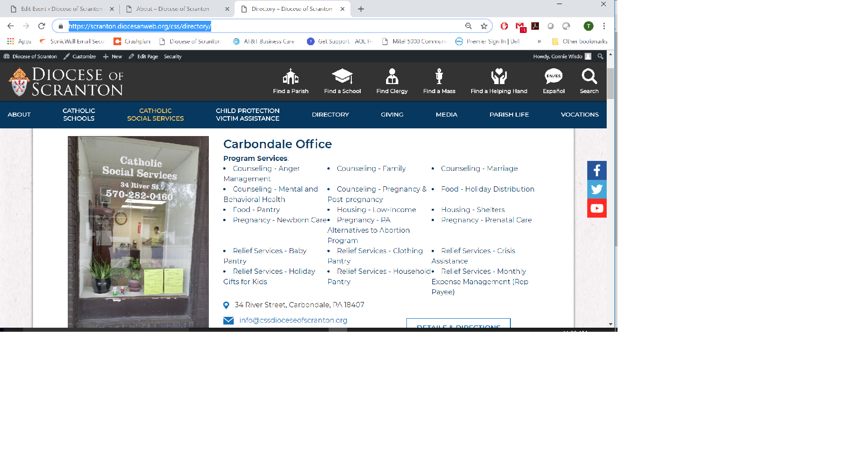
Task: Switch language with the Español icon
Action: 553,77
